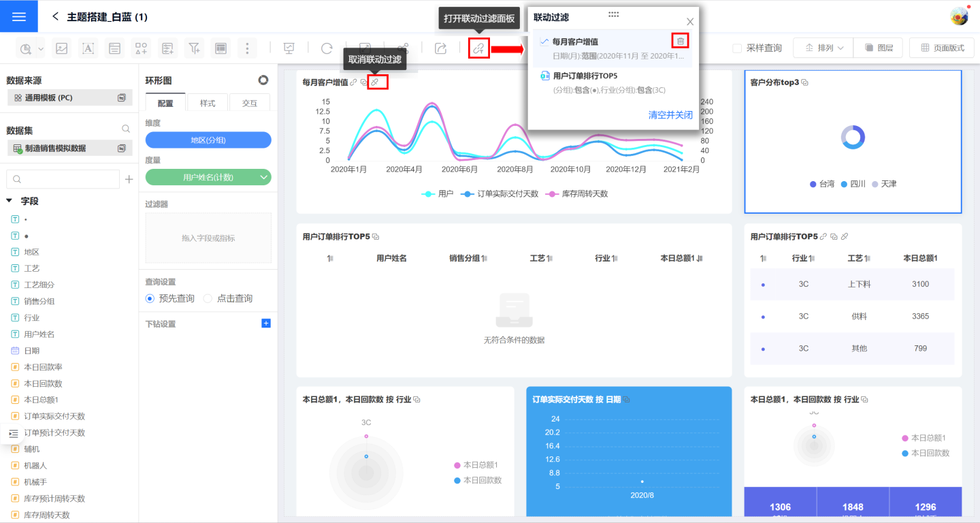Open the 用户姓名(计数) measure dropdown arrow
This screenshot has width=980, height=523.
[263, 177]
